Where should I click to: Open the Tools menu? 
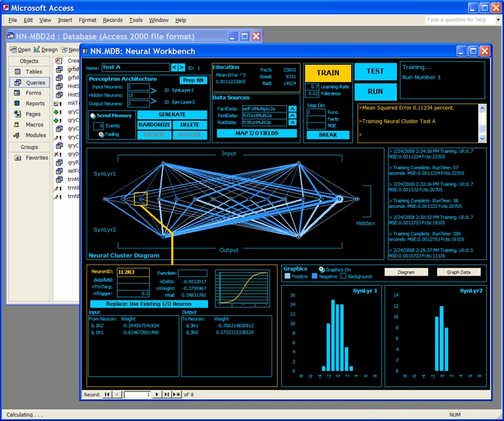click(x=135, y=20)
